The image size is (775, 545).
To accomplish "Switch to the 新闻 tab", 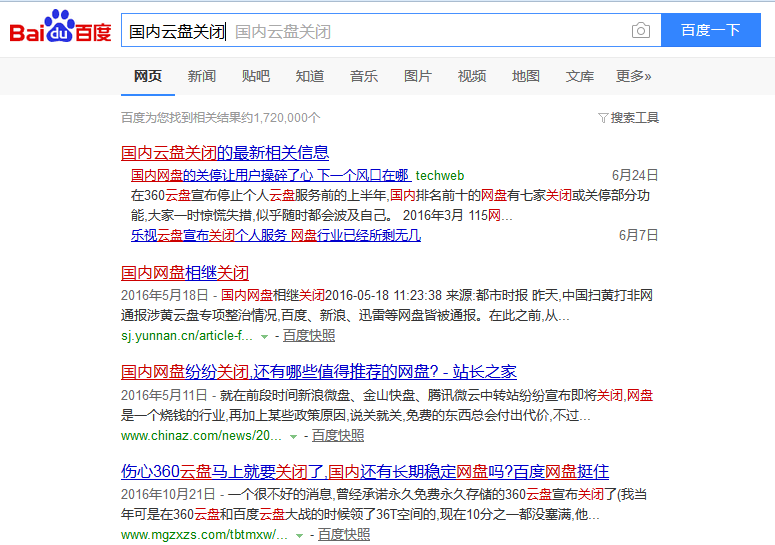I will [201, 76].
